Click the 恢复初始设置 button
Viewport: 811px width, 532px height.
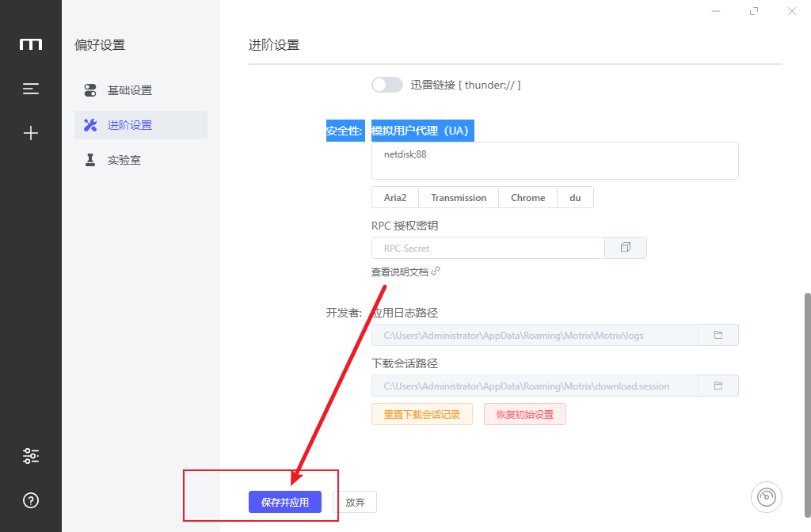[524, 414]
